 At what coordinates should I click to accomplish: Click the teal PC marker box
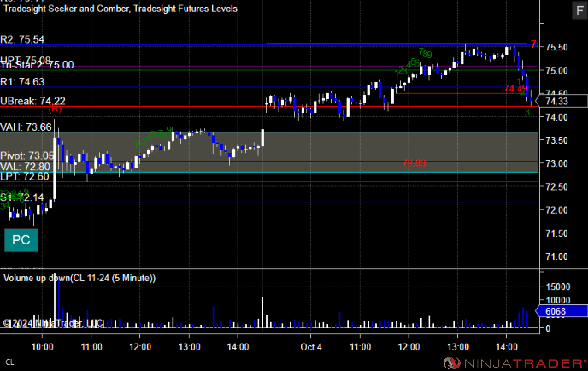[21, 240]
